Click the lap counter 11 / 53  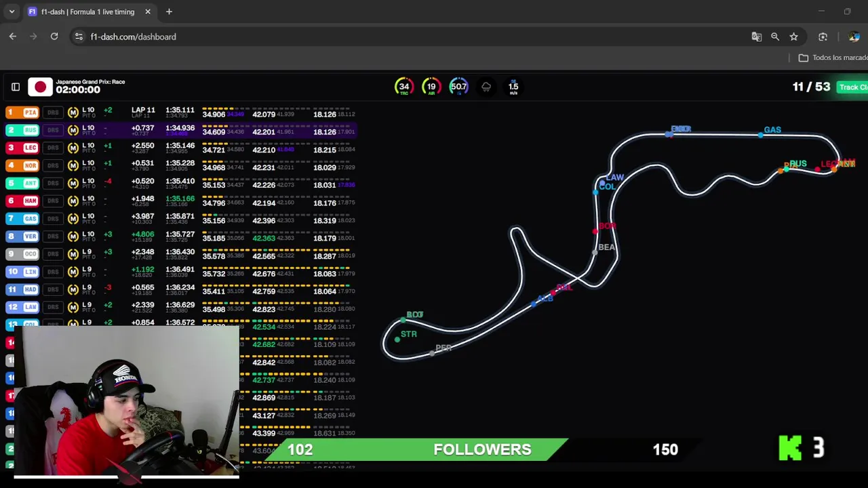[x=811, y=87]
